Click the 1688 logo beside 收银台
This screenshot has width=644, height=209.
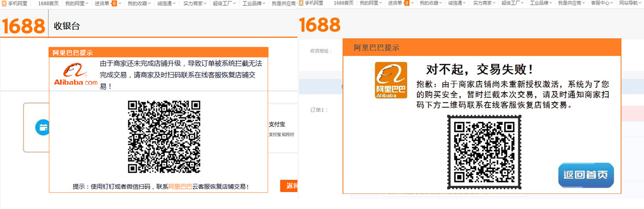(x=23, y=26)
